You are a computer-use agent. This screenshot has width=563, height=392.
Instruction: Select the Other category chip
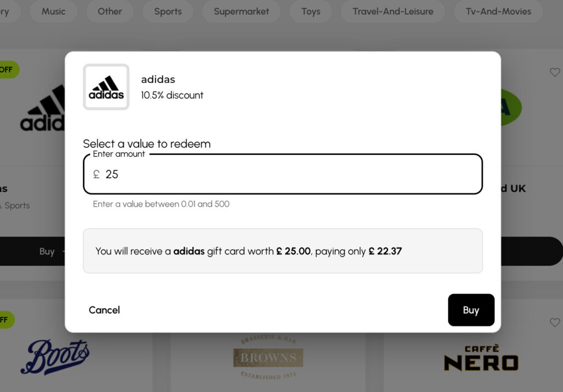coord(109,12)
